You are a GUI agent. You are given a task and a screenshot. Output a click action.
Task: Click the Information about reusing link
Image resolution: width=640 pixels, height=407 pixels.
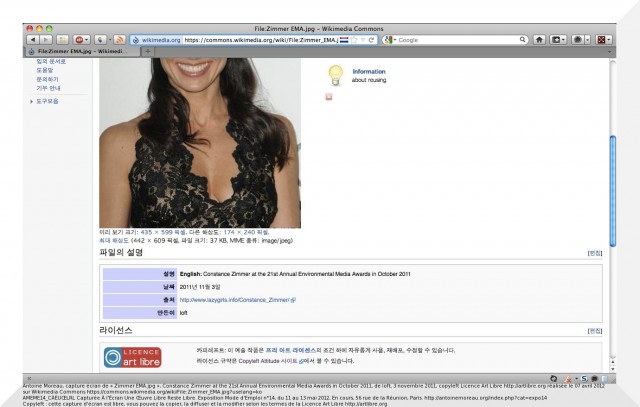(x=368, y=76)
